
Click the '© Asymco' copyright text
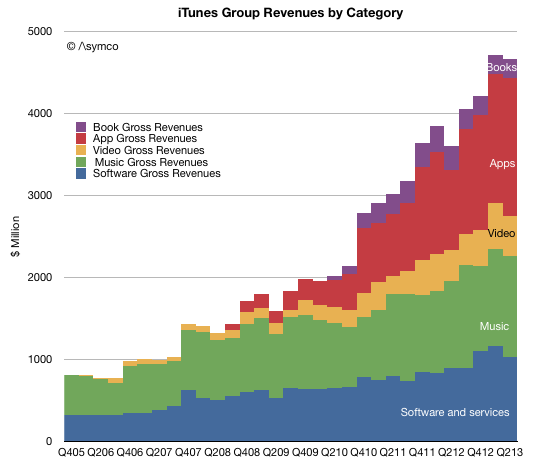(x=92, y=46)
